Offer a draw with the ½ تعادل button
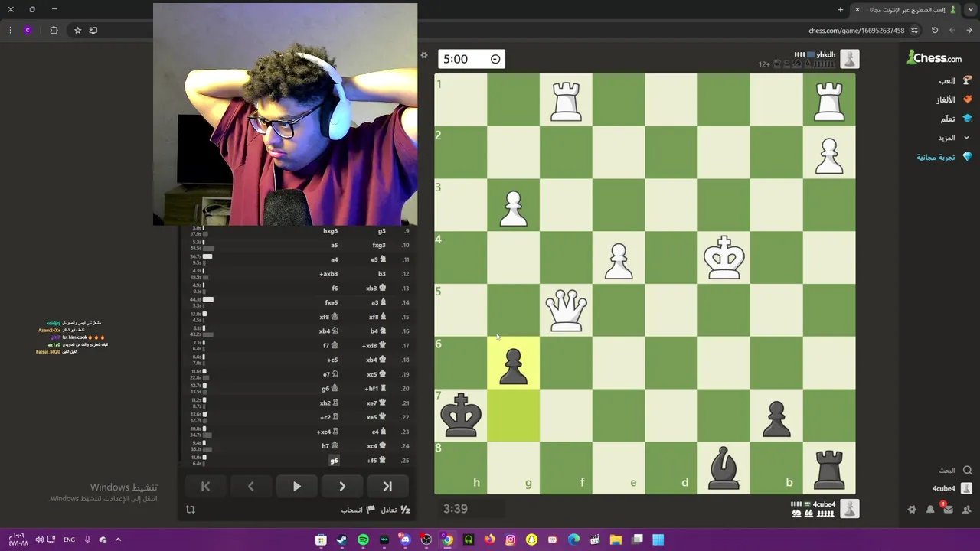980x551 pixels. click(x=395, y=510)
